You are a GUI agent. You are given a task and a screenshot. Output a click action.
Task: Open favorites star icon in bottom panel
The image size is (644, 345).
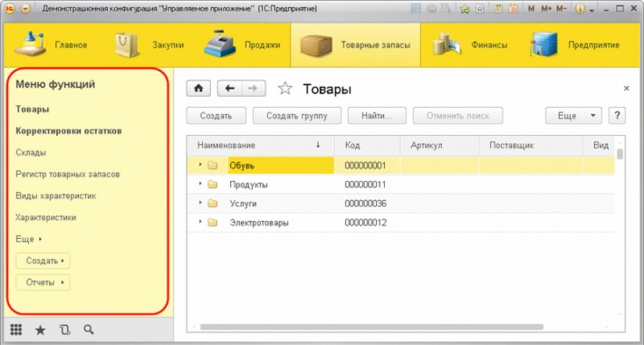point(40,330)
